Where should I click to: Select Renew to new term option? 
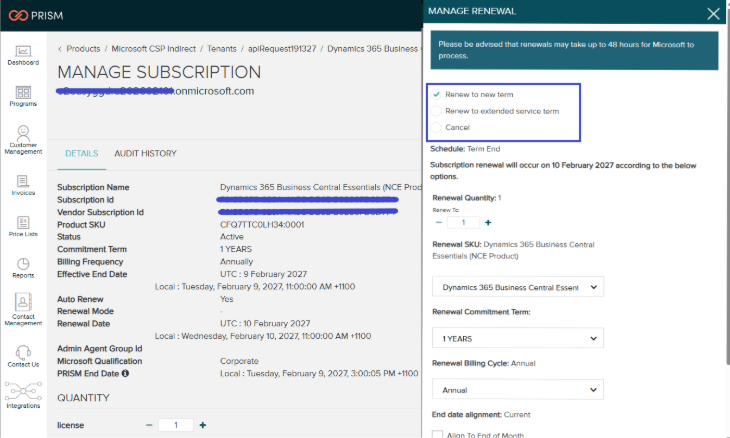click(436, 94)
